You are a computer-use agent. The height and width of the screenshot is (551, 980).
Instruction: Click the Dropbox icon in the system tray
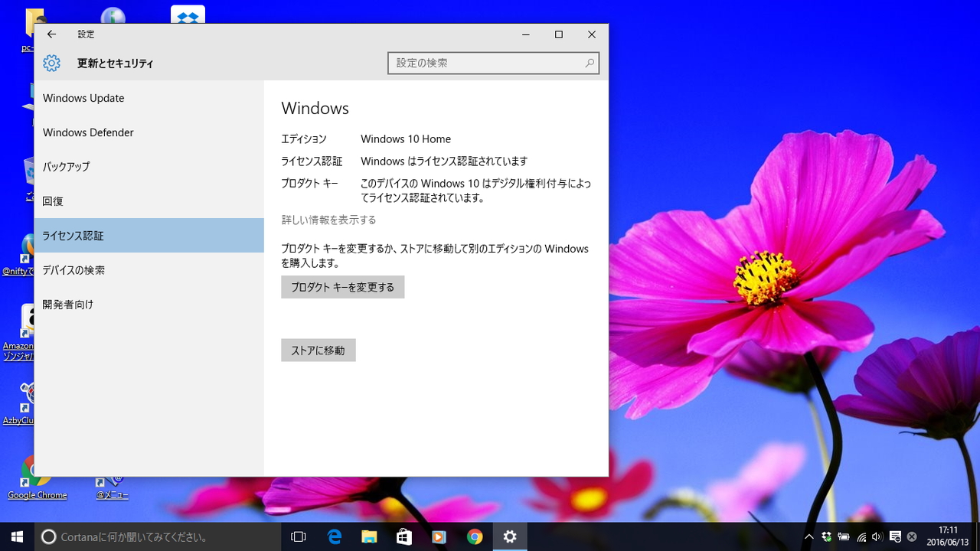[x=827, y=536]
